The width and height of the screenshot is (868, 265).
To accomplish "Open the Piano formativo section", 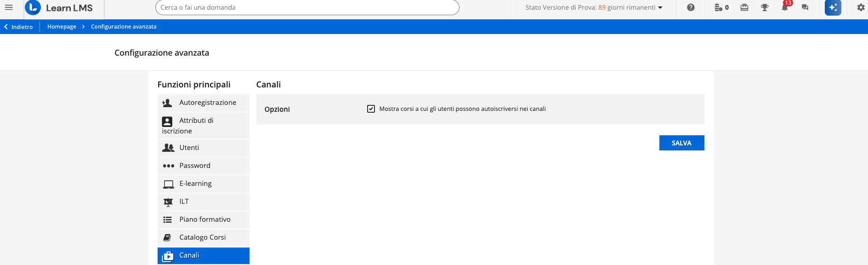I will [204, 219].
